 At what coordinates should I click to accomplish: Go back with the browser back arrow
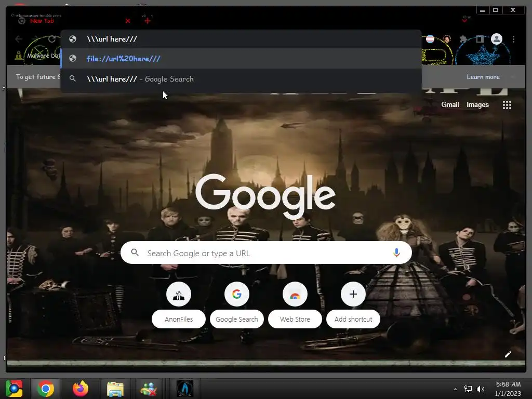coord(19,39)
